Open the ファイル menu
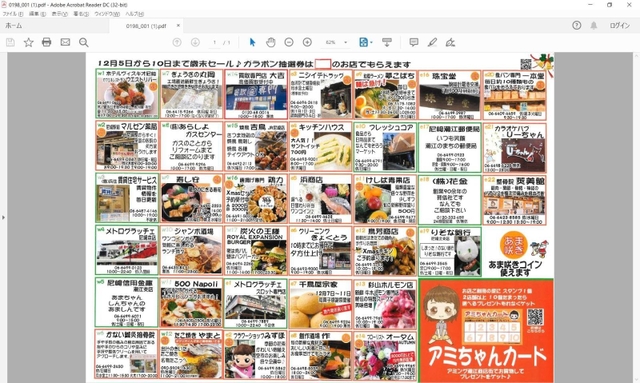The width and height of the screenshot is (640, 383). point(13,14)
